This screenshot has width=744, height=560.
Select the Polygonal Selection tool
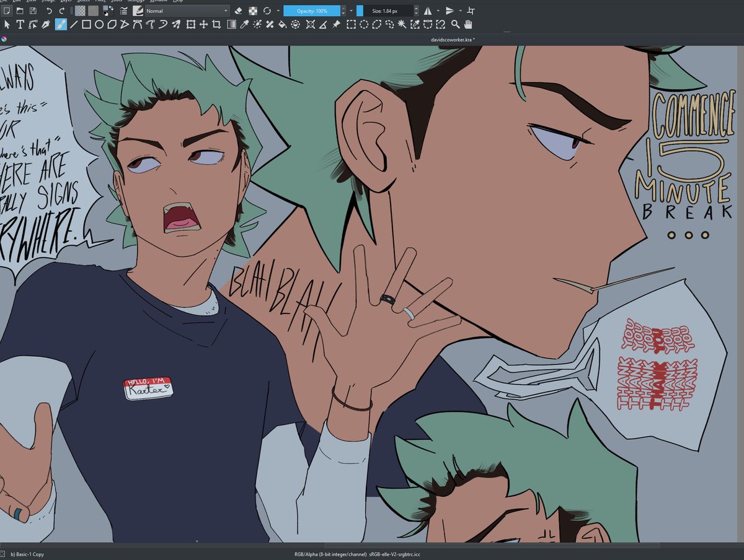(377, 25)
